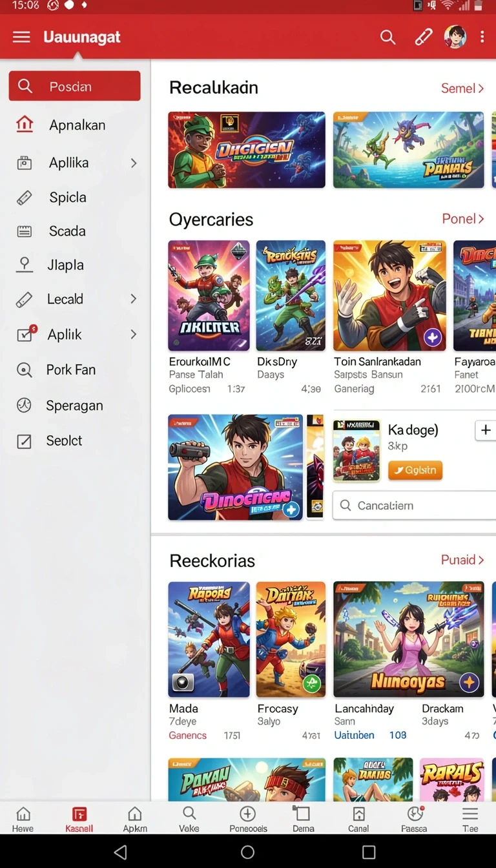Tap green plus badge on Frocasy cover
This screenshot has width=496, height=868.
[313, 683]
